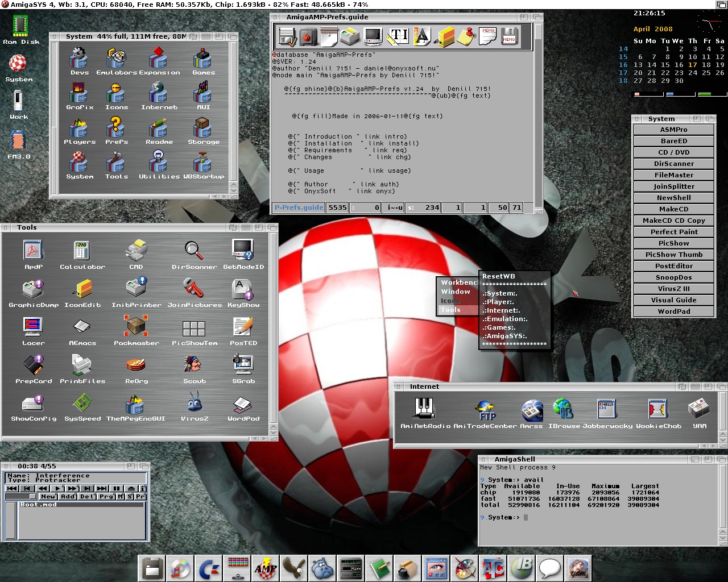Select the Window menu item
Viewport: 728px width, 582px height.
click(x=456, y=292)
